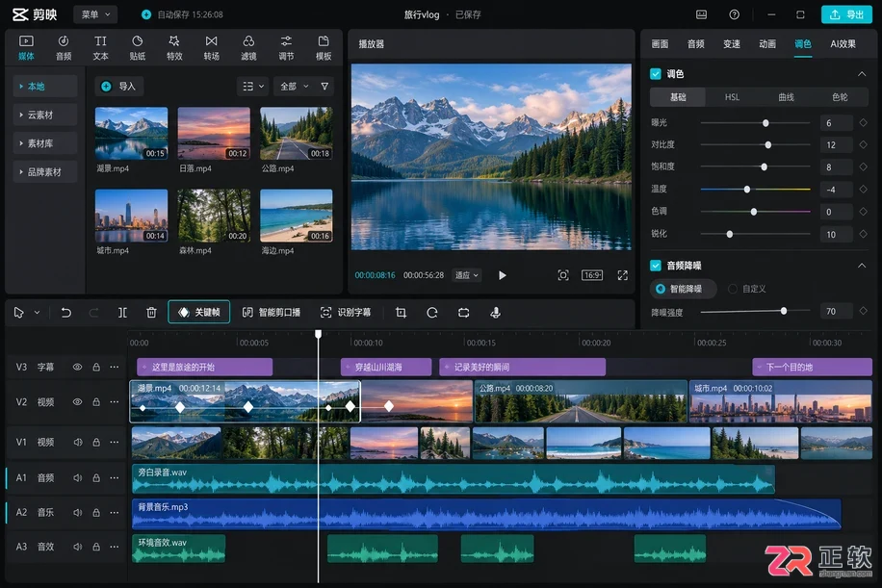Play the preview video
This screenshot has height=588, width=882.
pos(503,275)
